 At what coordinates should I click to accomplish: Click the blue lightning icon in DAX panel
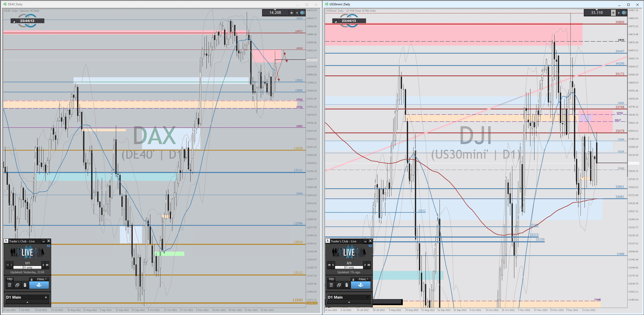coord(49,246)
